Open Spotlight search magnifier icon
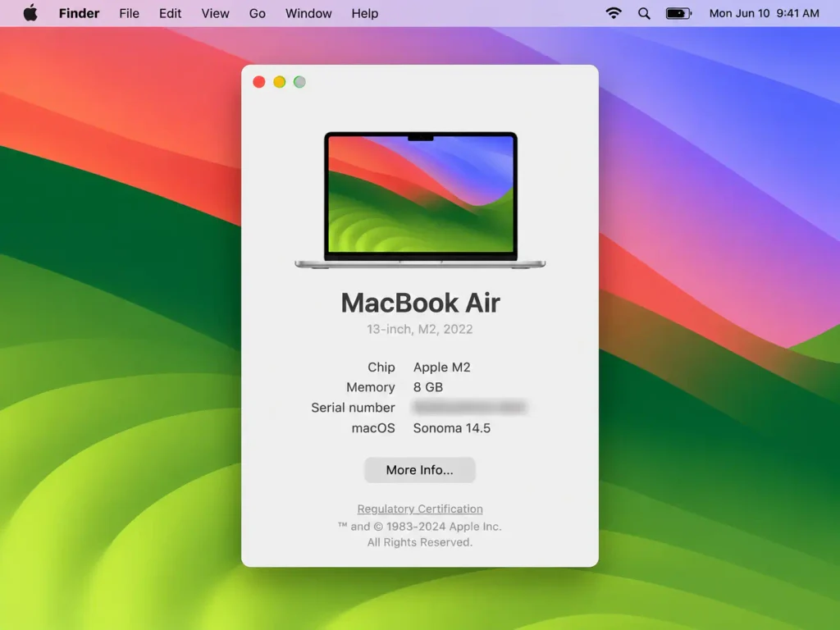Image resolution: width=840 pixels, height=630 pixels. pos(644,13)
